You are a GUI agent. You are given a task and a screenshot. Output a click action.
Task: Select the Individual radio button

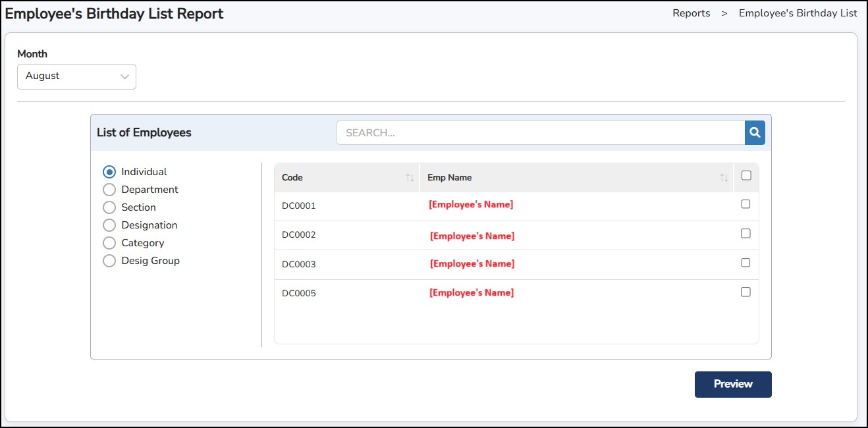click(109, 172)
